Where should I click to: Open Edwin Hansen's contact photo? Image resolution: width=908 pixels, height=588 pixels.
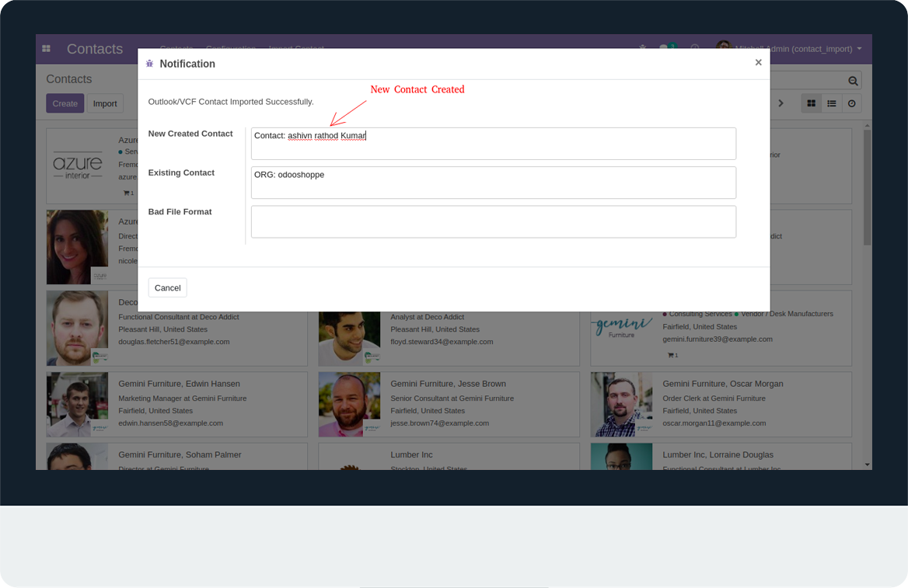77,405
